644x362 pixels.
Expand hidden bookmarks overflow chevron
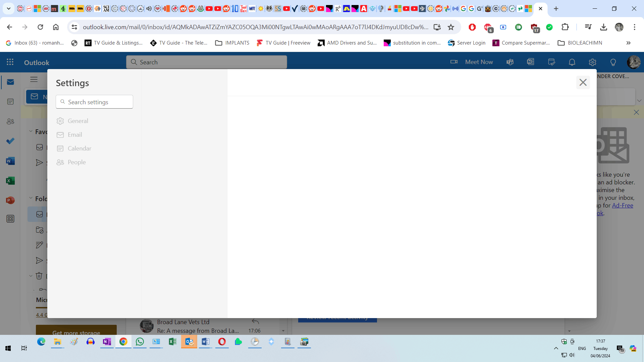(628, 43)
